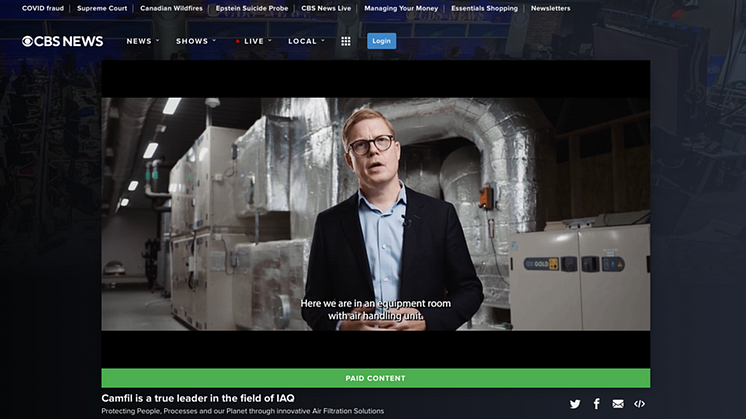Click the video player showing the equipment room

[375, 213]
